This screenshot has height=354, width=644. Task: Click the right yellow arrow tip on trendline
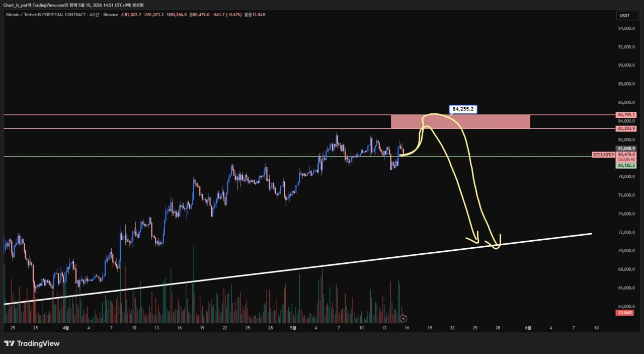(x=498, y=245)
